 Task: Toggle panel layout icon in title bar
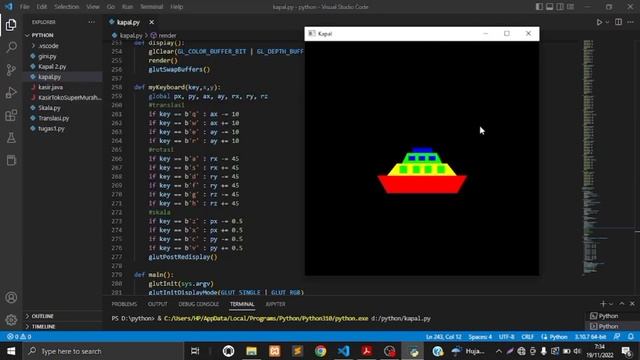[550, 7]
